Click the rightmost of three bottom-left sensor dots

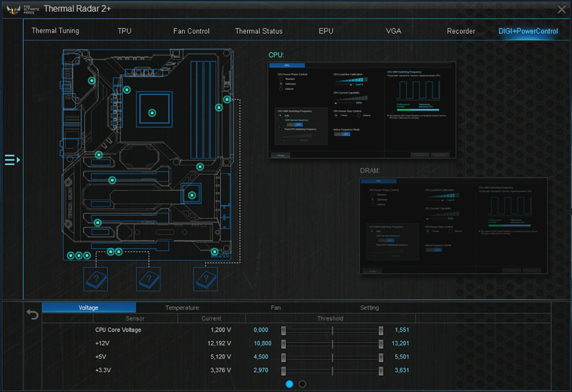[x=87, y=255]
